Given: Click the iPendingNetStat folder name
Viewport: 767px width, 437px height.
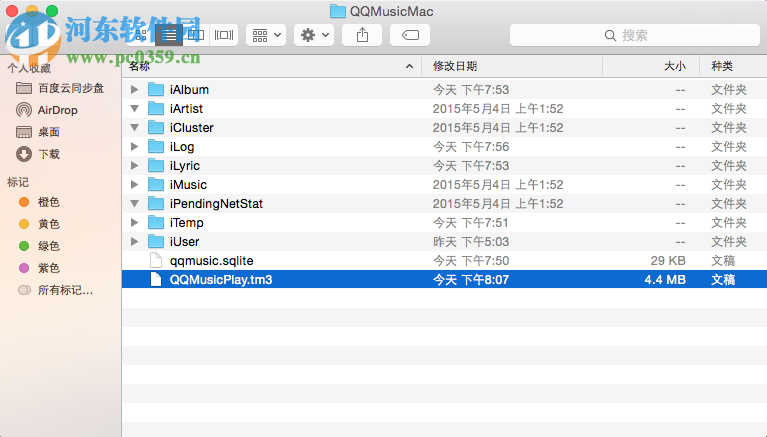Looking at the screenshot, I should click(216, 204).
